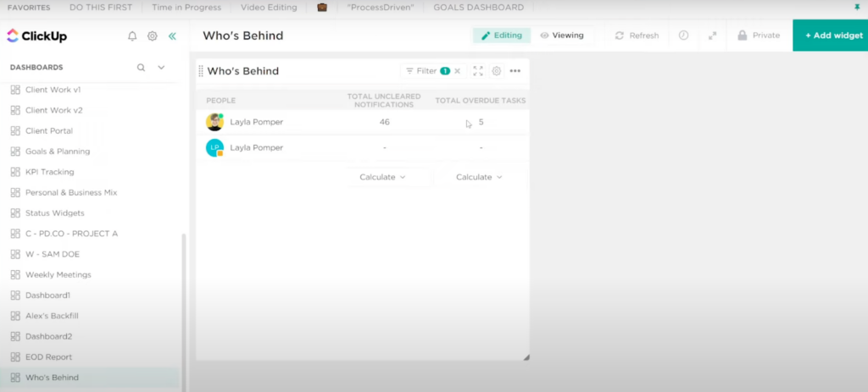Expand the Who's Behind widget
868x392 pixels.
point(478,71)
